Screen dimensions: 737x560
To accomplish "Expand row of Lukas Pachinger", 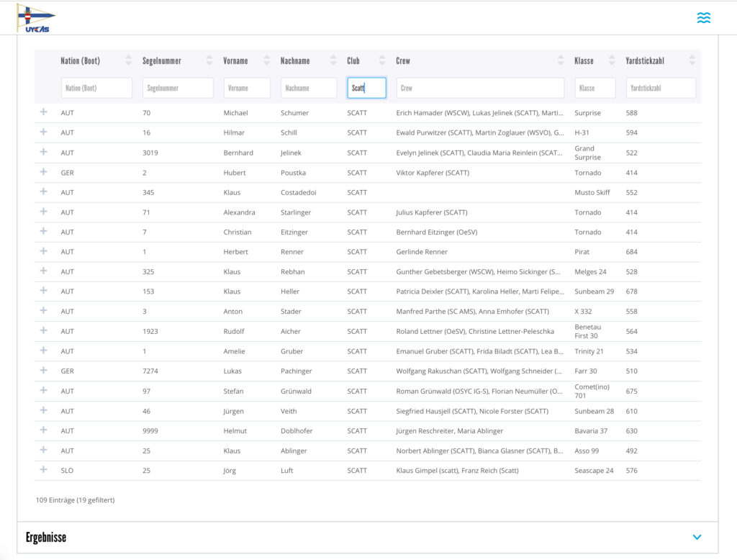I will [44, 370].
